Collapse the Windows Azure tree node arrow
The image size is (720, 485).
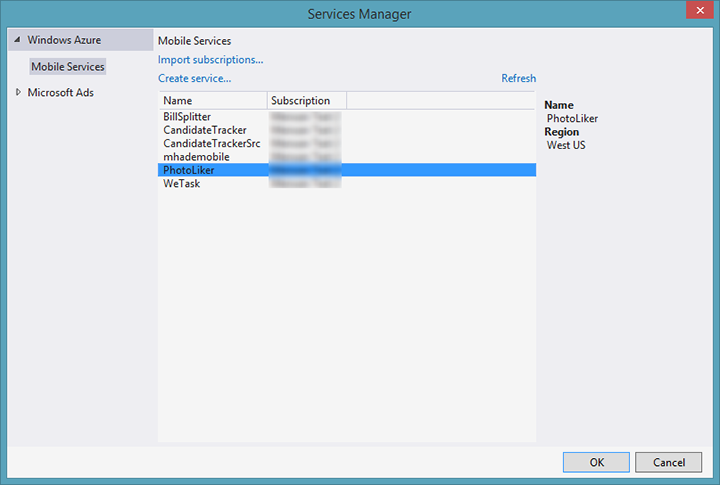click(17, 40)
